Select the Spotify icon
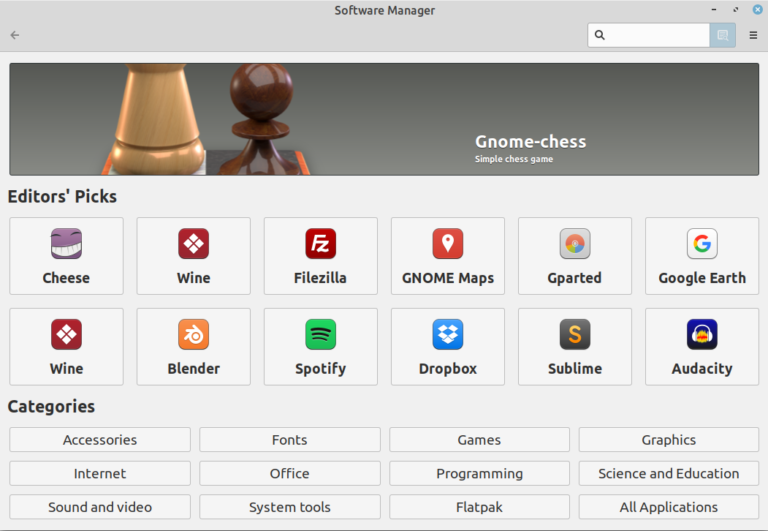 [x=320, y=334]
